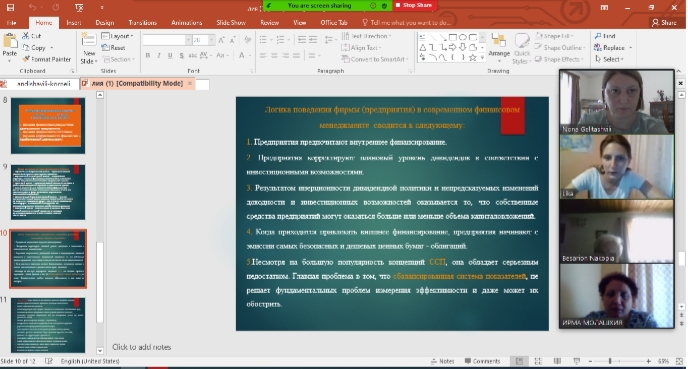
Task: Toggle Justify alignment for paragraph
Action: [x=297, y=55]
